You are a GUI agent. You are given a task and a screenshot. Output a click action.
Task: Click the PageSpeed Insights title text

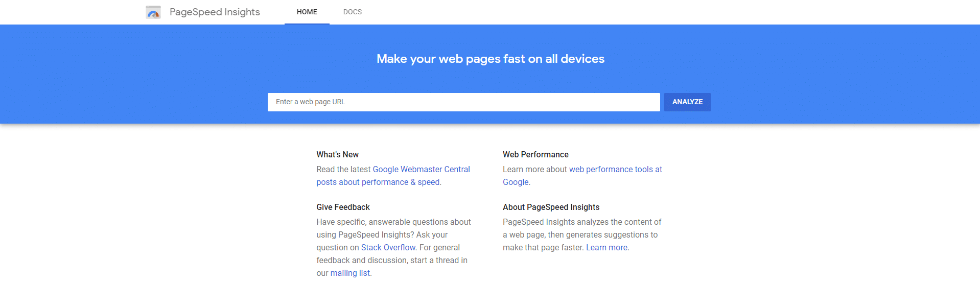(x=215, y=12)
